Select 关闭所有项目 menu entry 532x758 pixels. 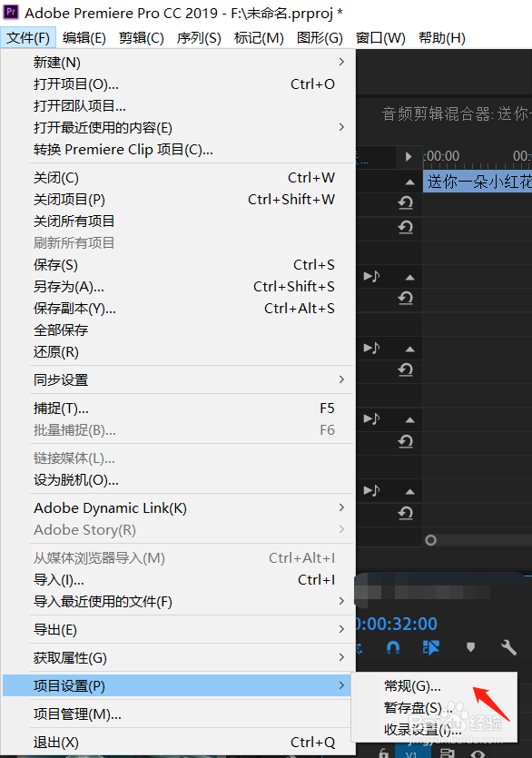click(178, 221)
